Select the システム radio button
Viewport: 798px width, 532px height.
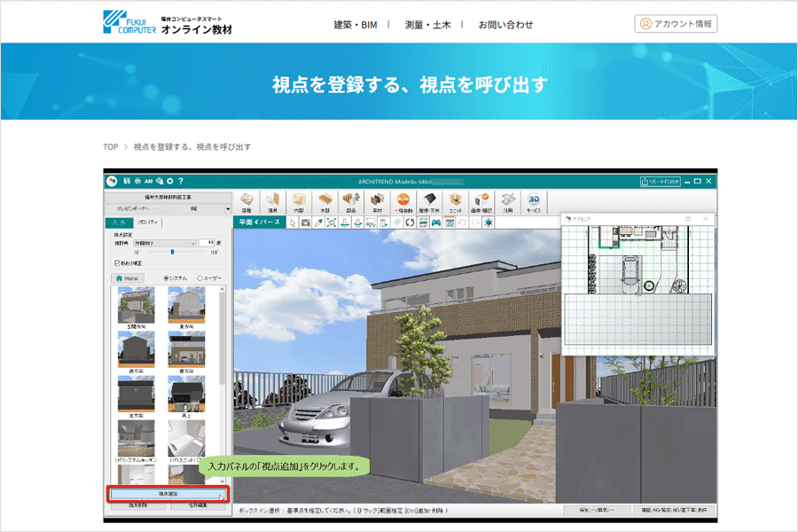[x=167, y=278]
